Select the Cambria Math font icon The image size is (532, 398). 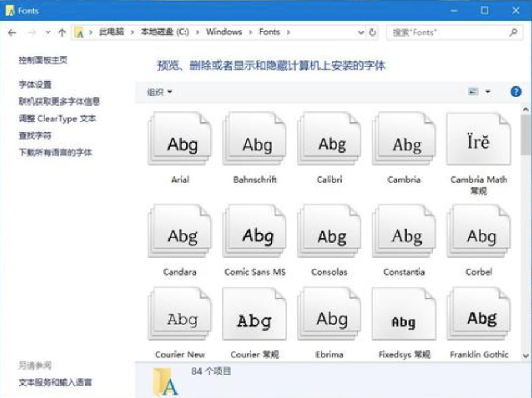pos(479,139)
